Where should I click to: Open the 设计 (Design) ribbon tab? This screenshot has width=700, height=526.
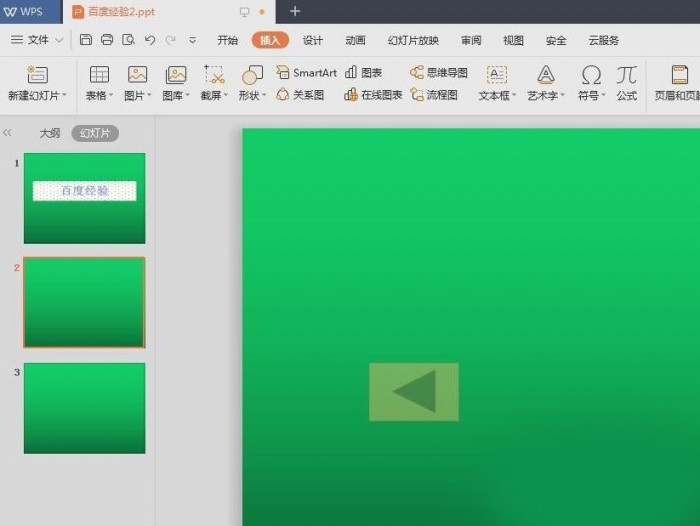[313, 40]
